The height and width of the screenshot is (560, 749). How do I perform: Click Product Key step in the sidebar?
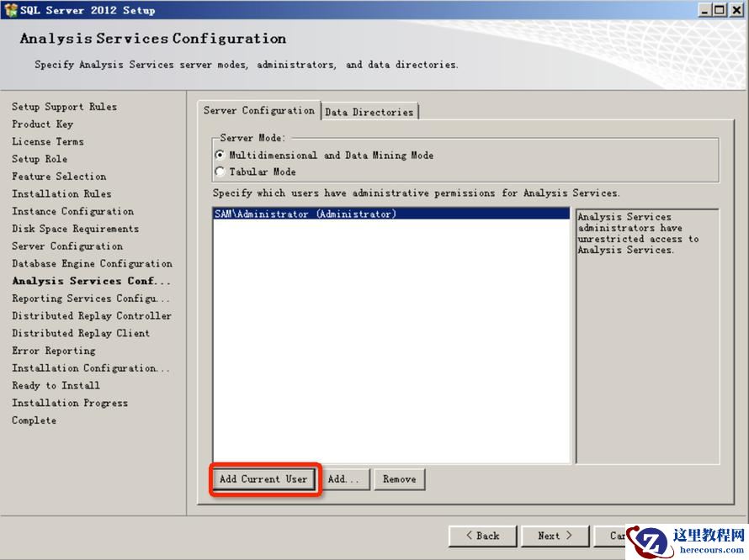tap(43, 124)
